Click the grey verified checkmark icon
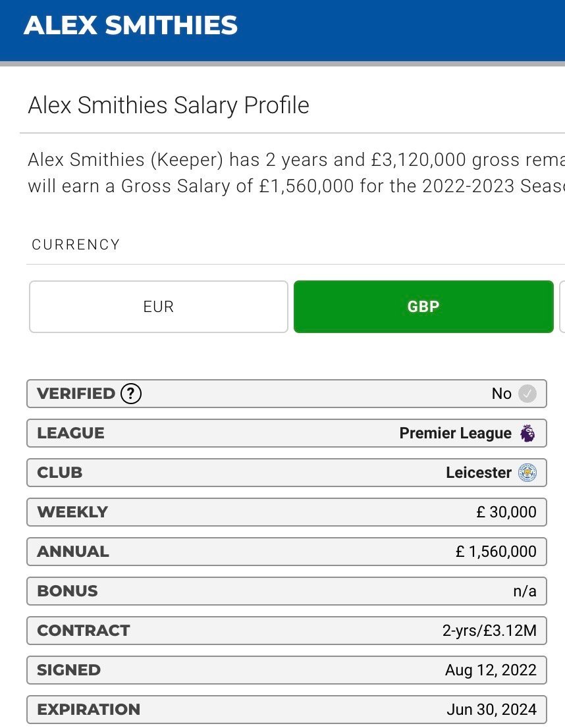565x728 pixels. [527, 394]
